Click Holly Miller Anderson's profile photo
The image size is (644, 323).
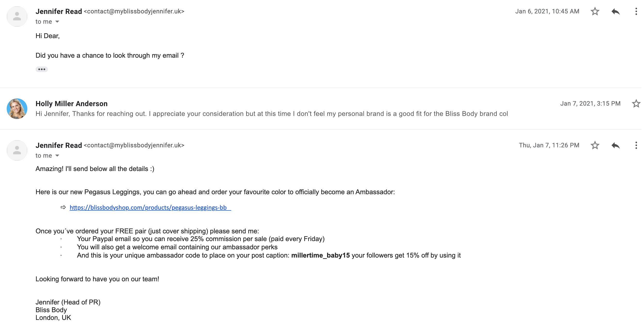17,109
